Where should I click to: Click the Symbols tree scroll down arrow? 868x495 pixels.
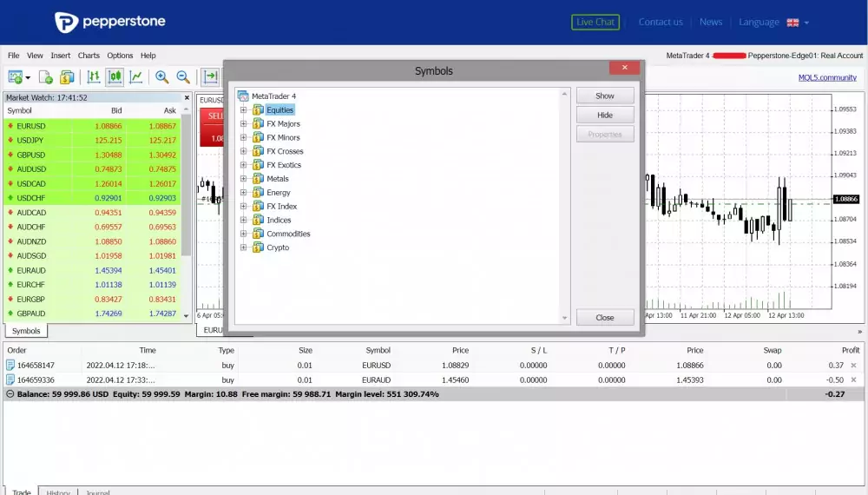tap(565, 318)
